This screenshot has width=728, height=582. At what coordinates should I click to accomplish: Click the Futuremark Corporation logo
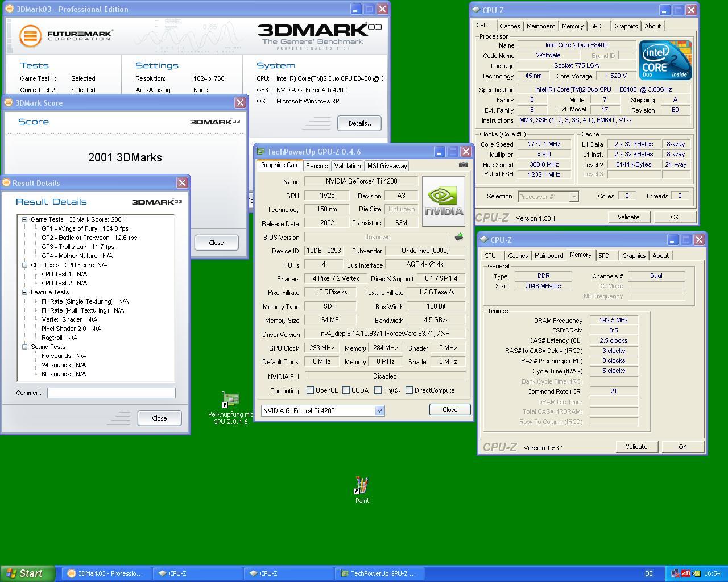[x=66, y=36]
